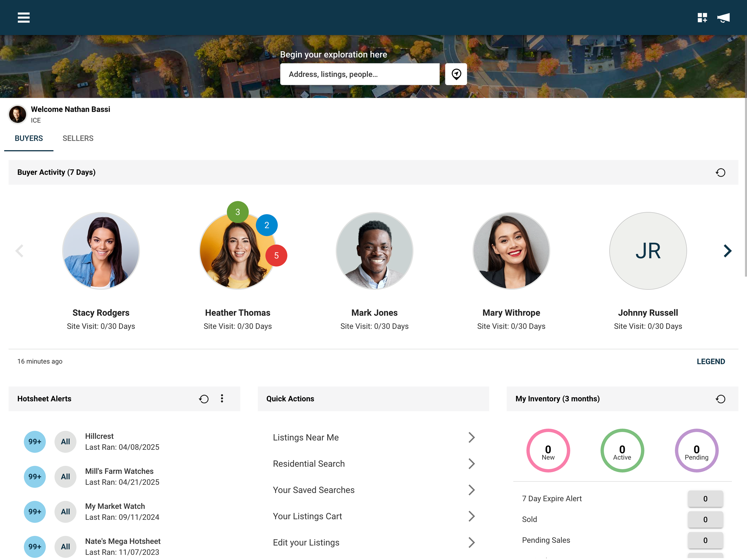Image resolution: width=747 pixels, height=560 pixels.
Task: Click Nate's Mega Hotsheet name
Action: coord(123,541)
